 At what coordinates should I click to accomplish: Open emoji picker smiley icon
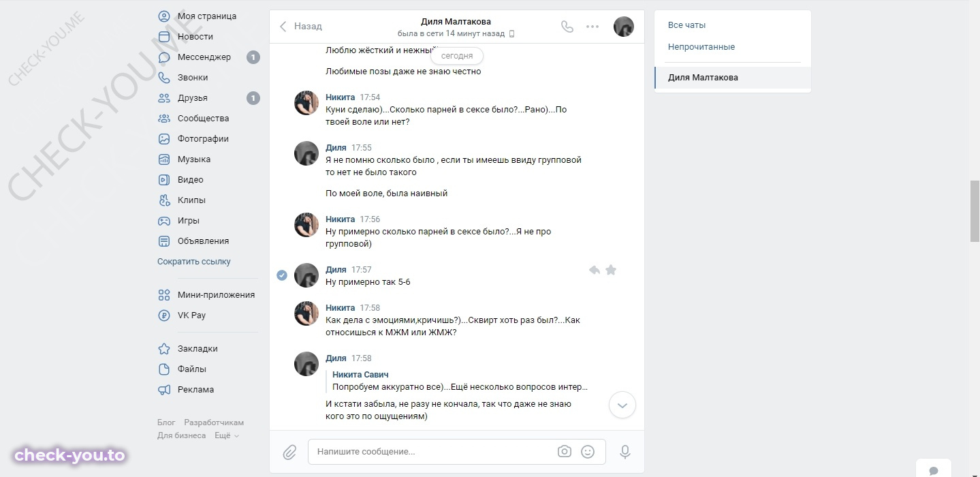click(588, 452)
